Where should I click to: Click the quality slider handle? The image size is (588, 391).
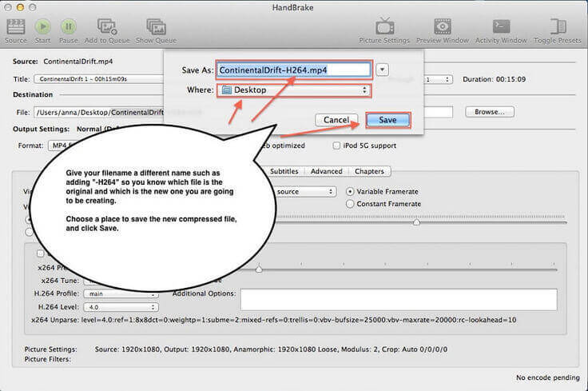pyautogui.click(x=416, y=222)
